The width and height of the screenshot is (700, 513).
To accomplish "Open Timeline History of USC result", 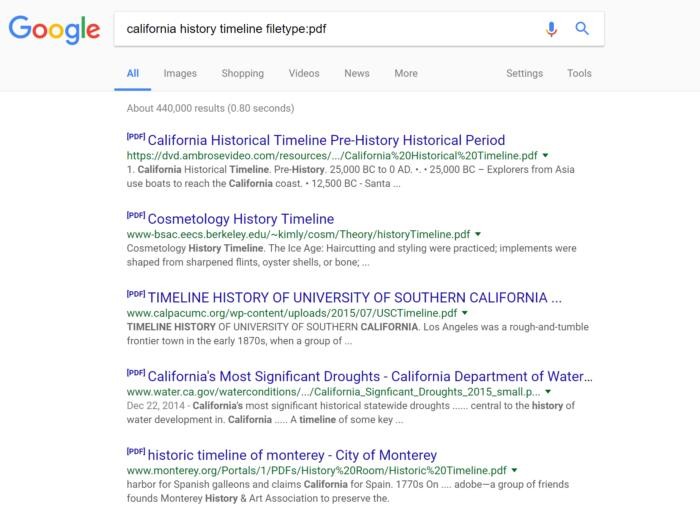I will [x=354, y=298].
